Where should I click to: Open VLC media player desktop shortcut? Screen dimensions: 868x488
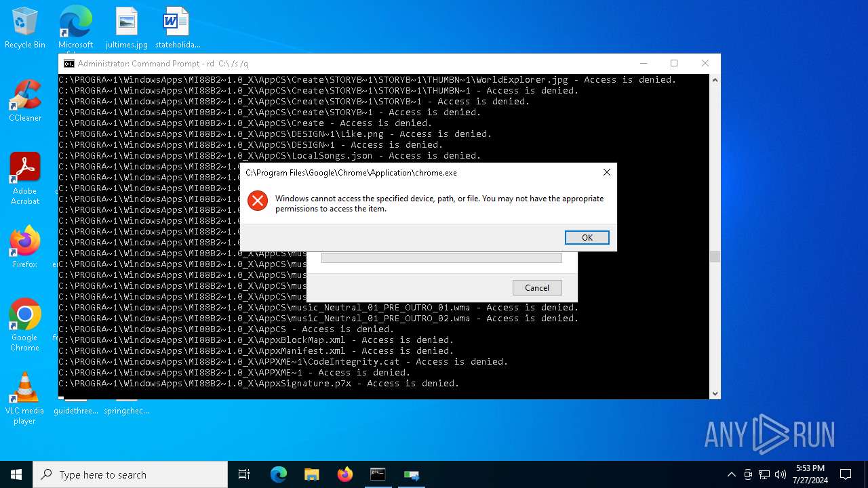pos(25,399)
